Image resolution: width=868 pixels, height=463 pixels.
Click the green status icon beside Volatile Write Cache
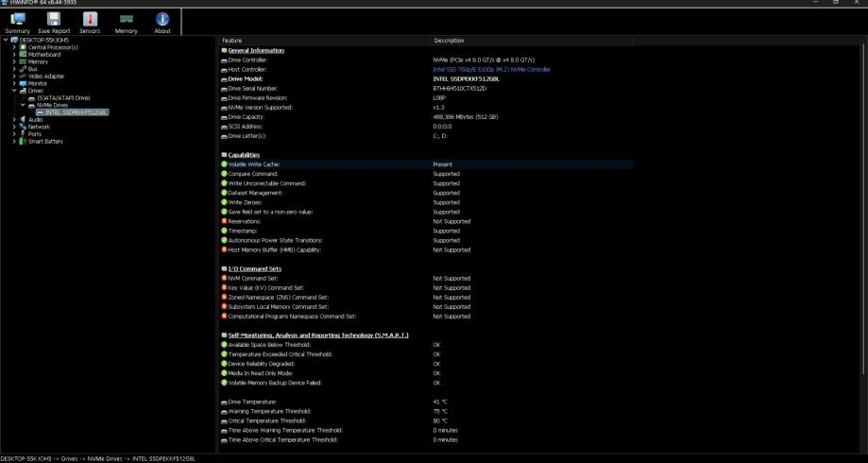coord(223,164)
